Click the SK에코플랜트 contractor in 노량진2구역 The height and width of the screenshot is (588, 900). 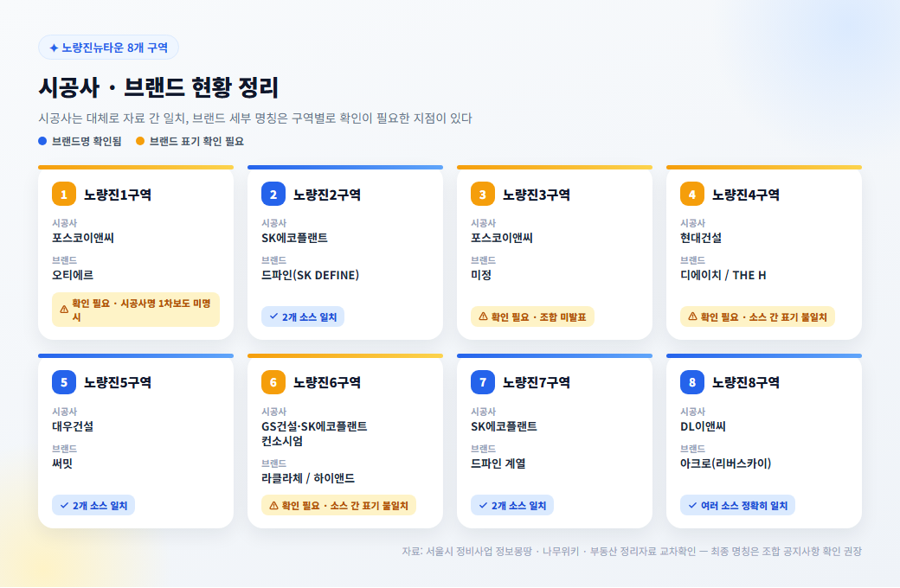point(295,238)
